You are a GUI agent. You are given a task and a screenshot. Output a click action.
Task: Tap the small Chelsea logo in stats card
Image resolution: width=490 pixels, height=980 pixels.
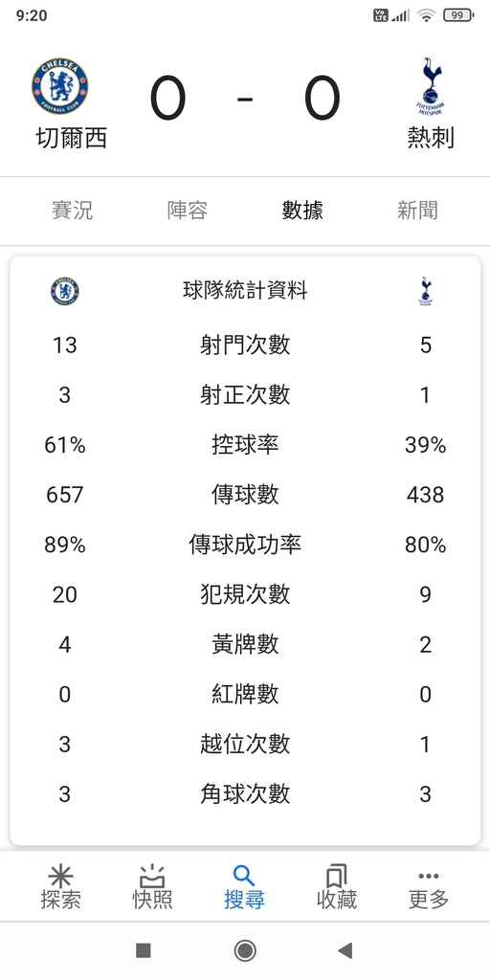pyautogui.click(x=65, y=292)
